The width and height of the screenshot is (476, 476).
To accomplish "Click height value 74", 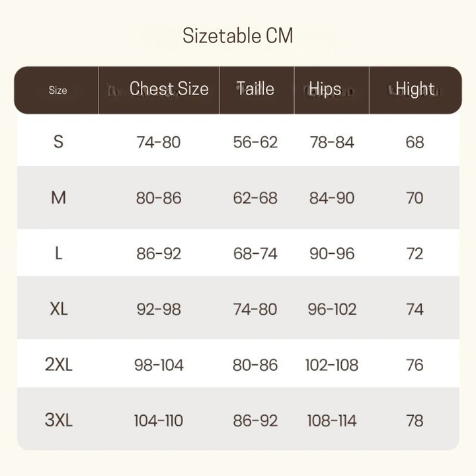I will click(415, 309).
